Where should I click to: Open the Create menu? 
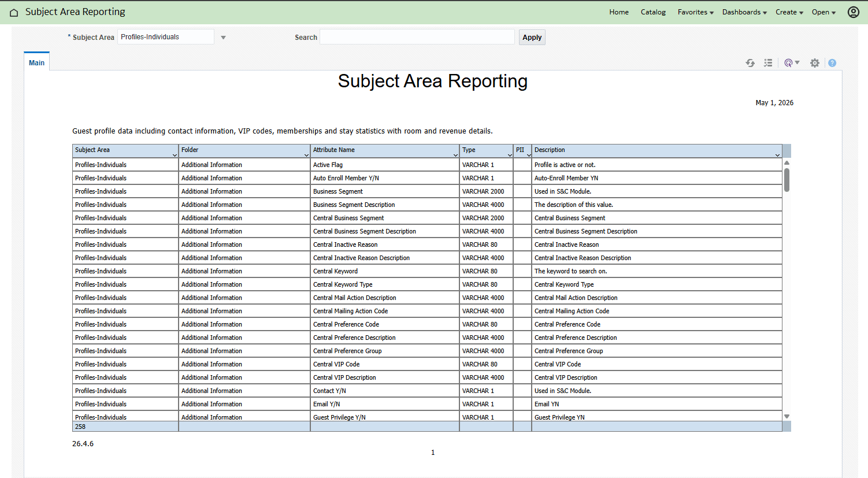click(x=789, y=12)
